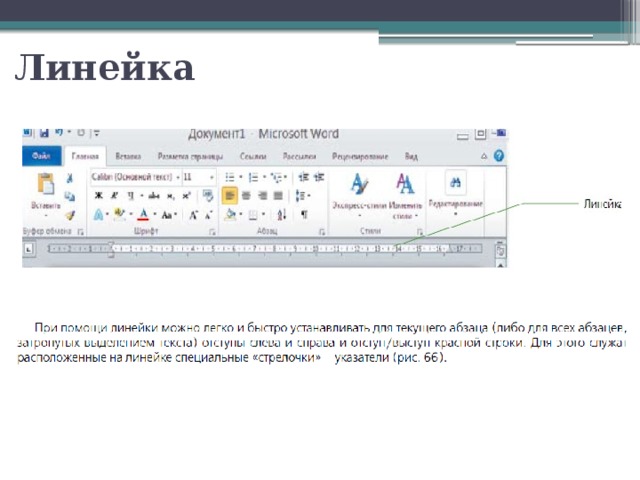Screen dimensions: 640x480
Task: Apply italic with the К button
Action: tap(115, 196)
